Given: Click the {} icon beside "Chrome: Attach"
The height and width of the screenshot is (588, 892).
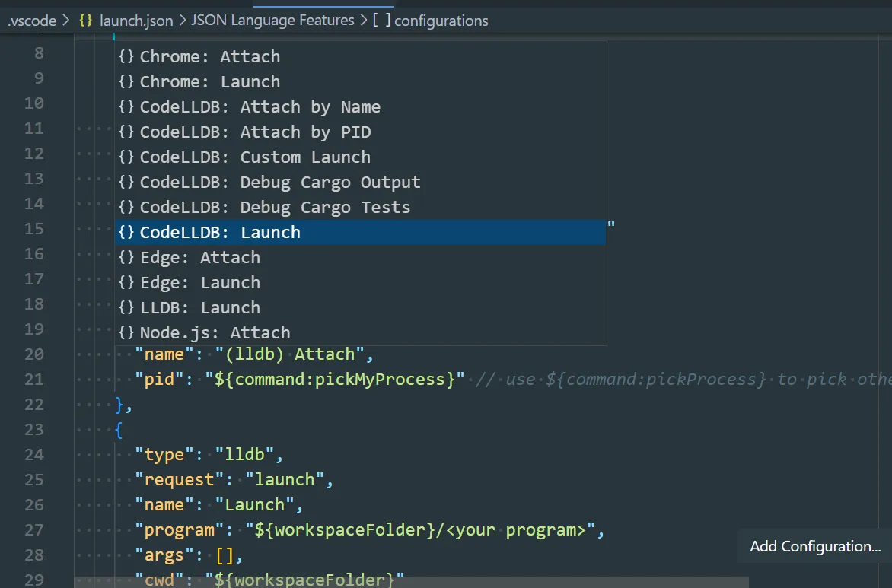Looking at the screenshot, I should [x=125, y=56].
